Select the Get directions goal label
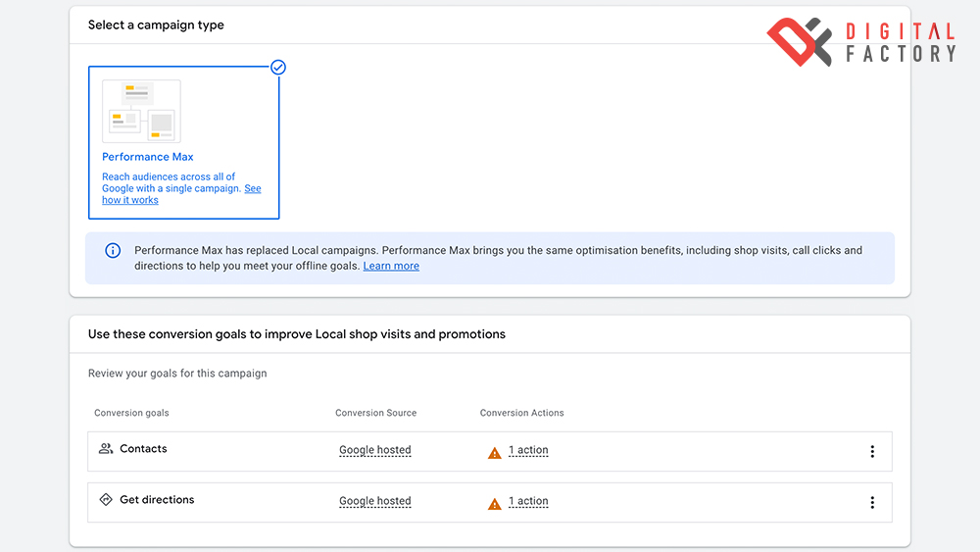This screenshot has width=980, height=552. click(x=157, y=500)
